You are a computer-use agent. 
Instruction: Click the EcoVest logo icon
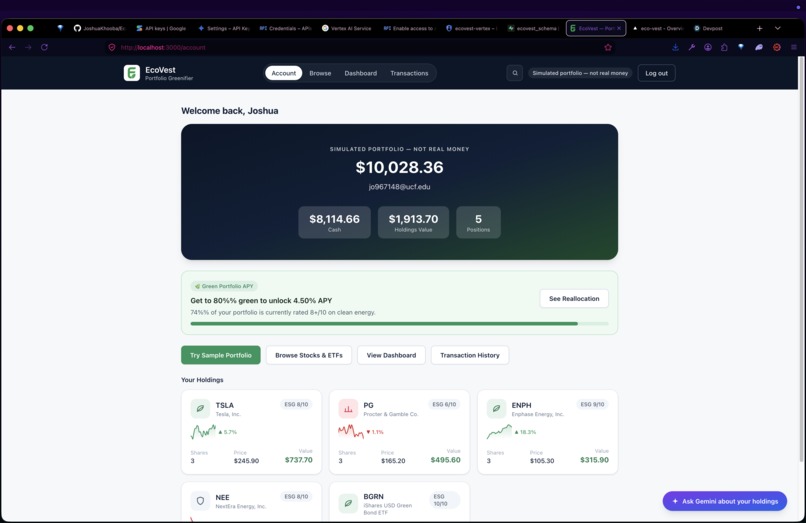coord(132,73)
